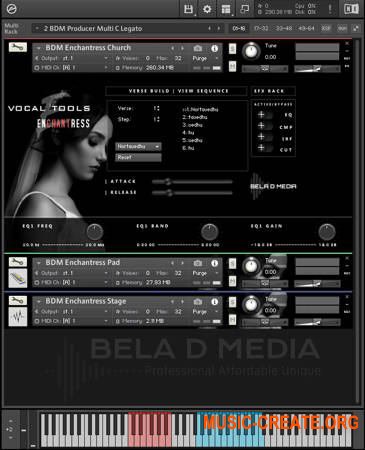Hit the panic exclamation mark button
365x450 pixels.
[x=330, y=9]
